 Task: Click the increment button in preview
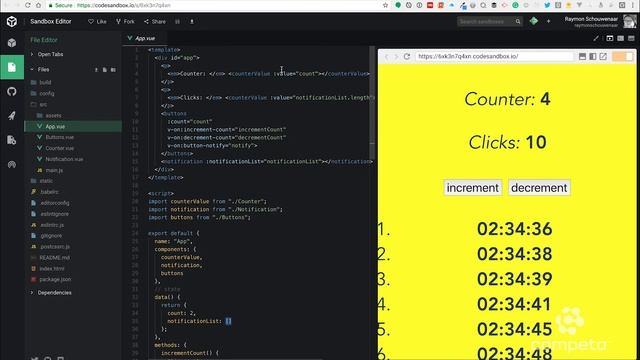tap(472, 188)
